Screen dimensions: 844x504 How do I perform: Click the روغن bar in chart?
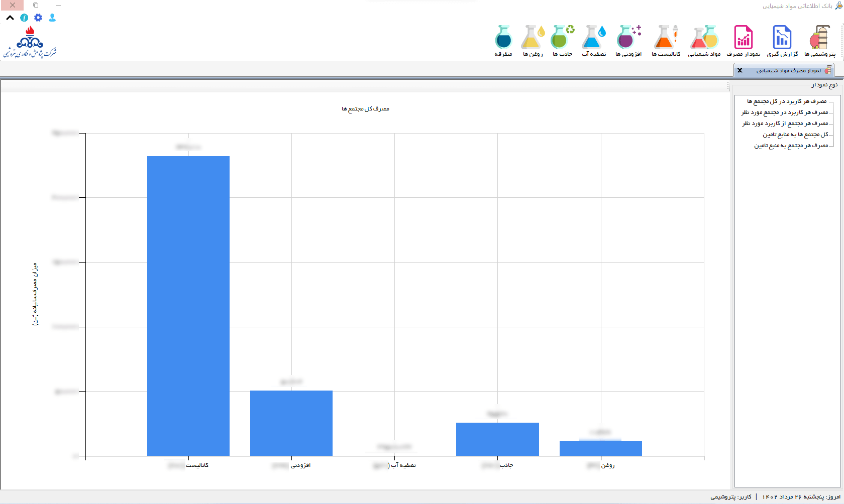coord(601,448)
